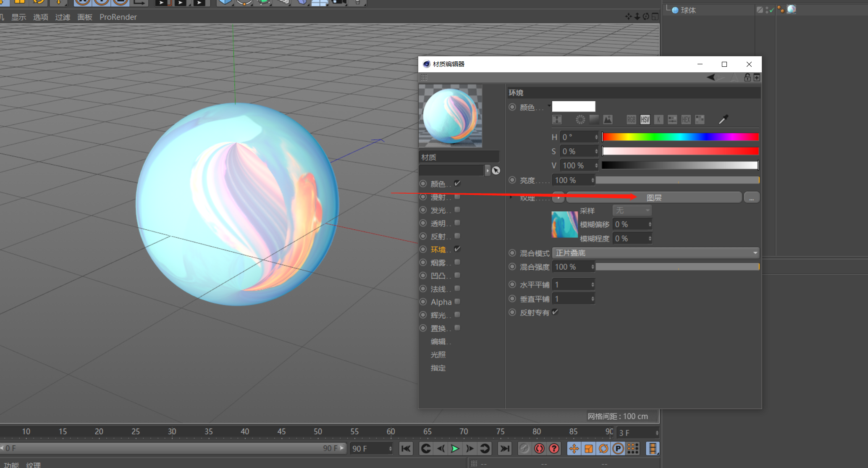This screenshot has width=868, height=468.
Task: Open the 采样 sampling dropdown
Action: [632, 210]
